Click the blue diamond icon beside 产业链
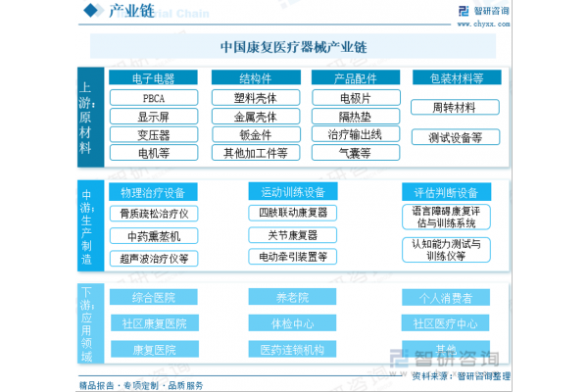The height and width of the screenshot is (392, 588). pos(90,12)
